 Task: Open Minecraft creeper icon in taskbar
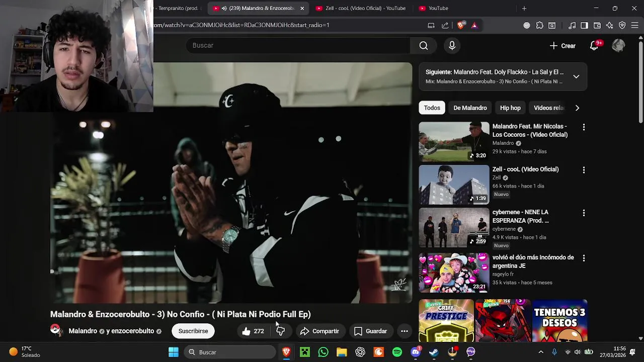pyautogui.click(x=305, y=352)
